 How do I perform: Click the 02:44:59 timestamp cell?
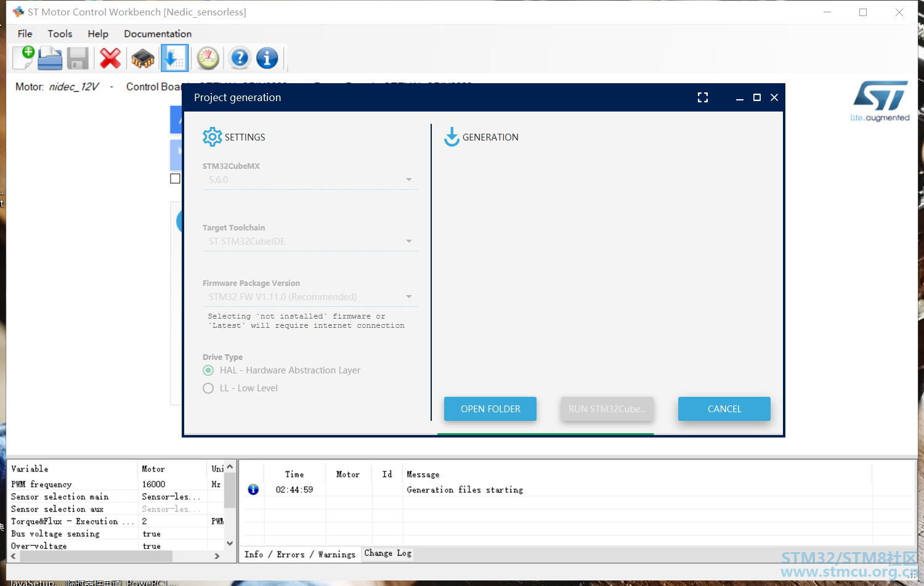pyautogui.click(x=294, y=490)
